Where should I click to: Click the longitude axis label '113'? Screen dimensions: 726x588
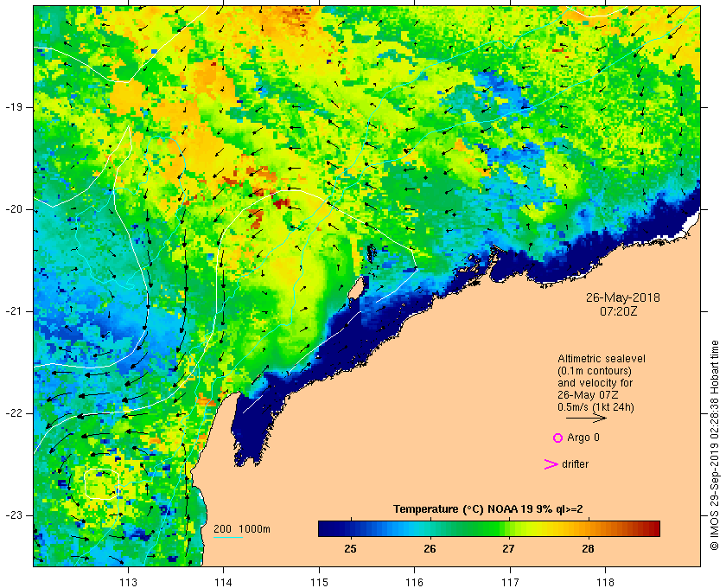click(128, 583)
